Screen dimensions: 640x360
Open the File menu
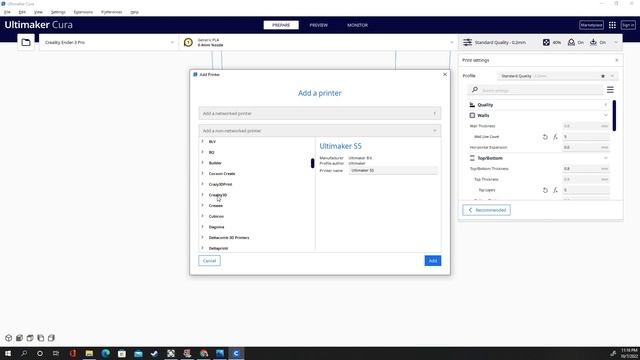click(x=7, y=12)
